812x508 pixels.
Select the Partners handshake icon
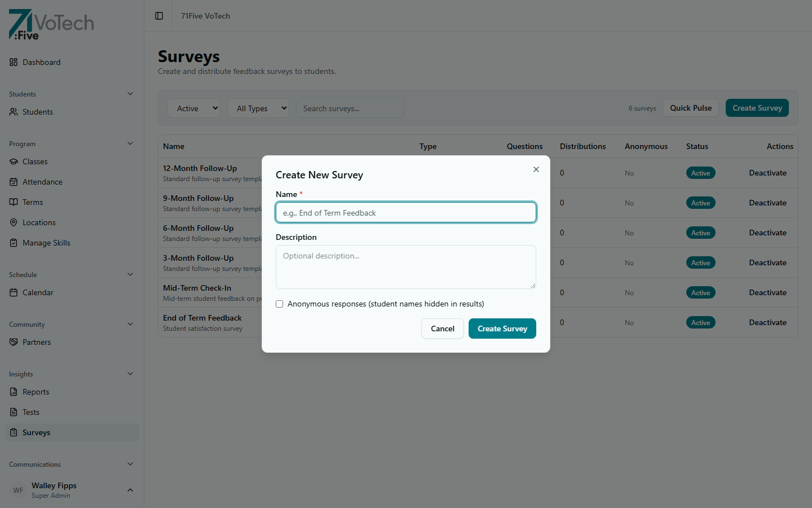[13, 342]
